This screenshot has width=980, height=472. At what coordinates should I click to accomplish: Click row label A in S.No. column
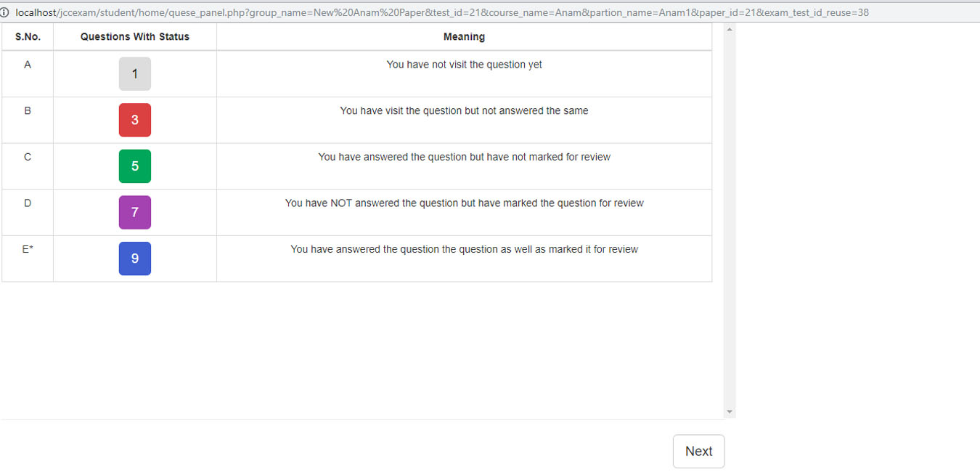28,65
